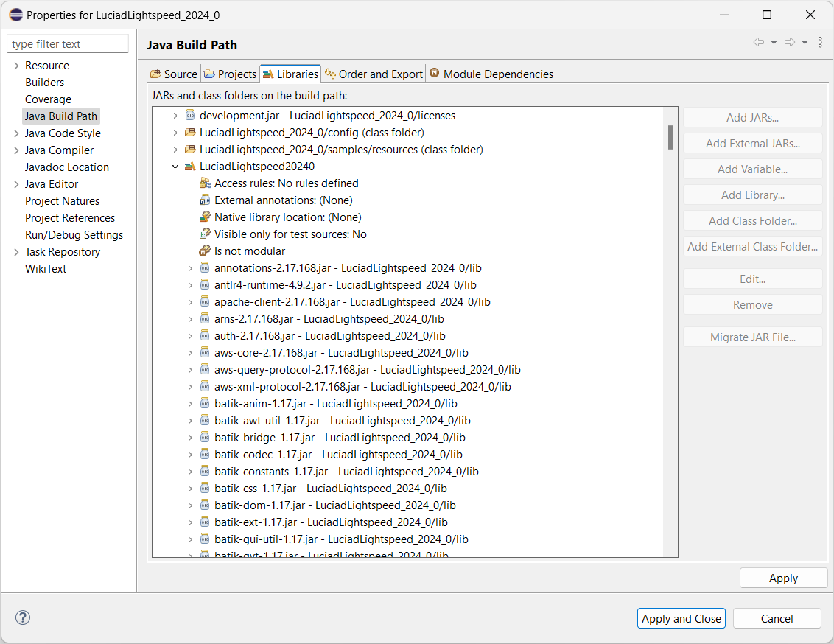This screenshot has height=644, width=834.
Task: Click the batik-css-1.17.jar icon
Action: [205, 489]
